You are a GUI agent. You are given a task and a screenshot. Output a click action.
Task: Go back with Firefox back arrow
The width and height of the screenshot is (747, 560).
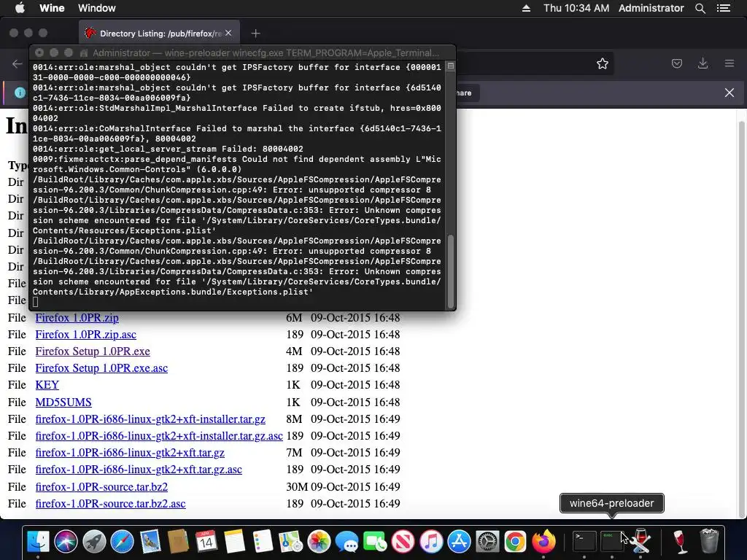[18, 63]
